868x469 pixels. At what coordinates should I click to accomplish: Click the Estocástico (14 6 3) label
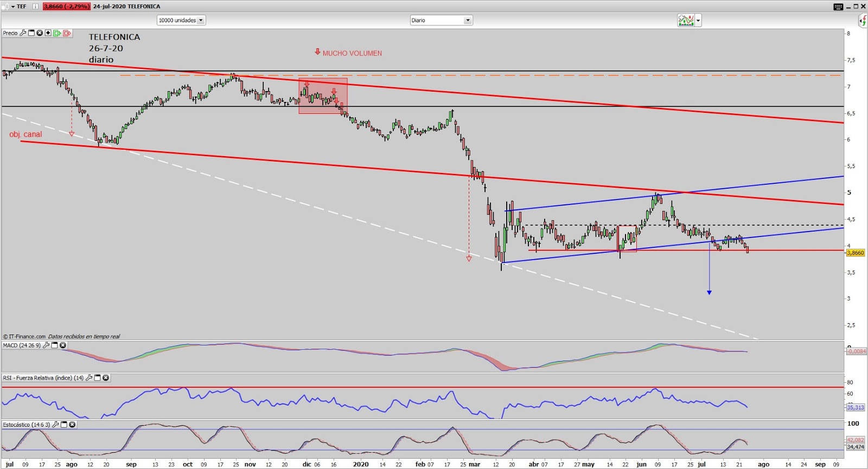[x=27, y=425]
